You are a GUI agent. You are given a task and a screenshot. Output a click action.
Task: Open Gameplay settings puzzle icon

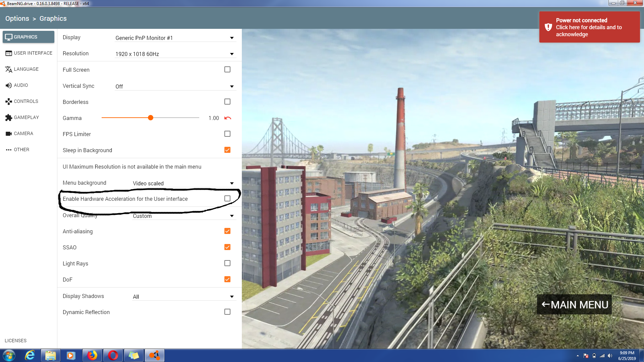point(8,118)
